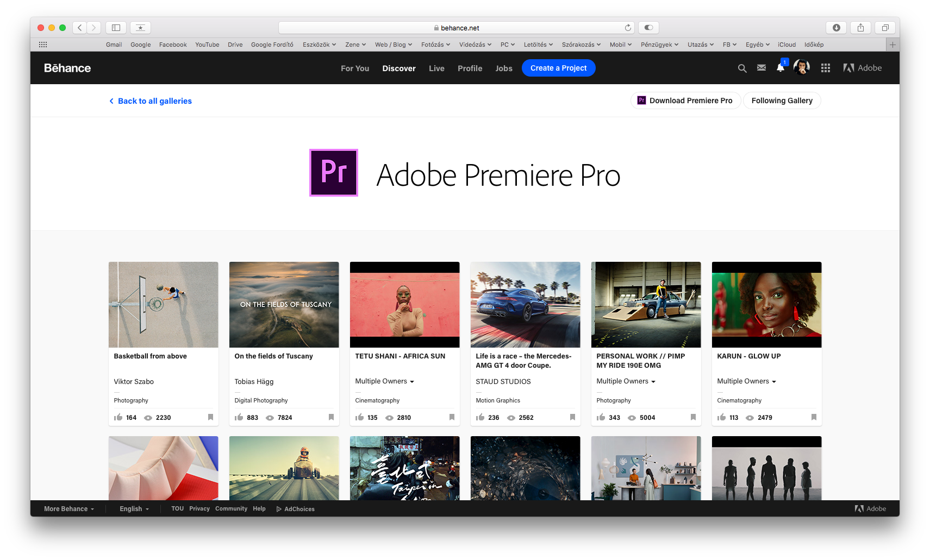Click Download Premiere Pro button

[685, 100]
